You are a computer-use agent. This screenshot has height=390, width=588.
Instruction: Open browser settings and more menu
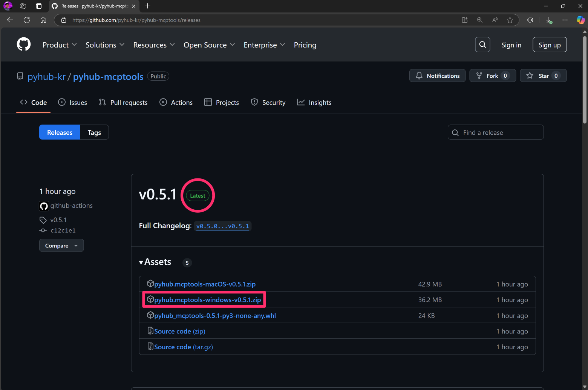coord(565,20)
